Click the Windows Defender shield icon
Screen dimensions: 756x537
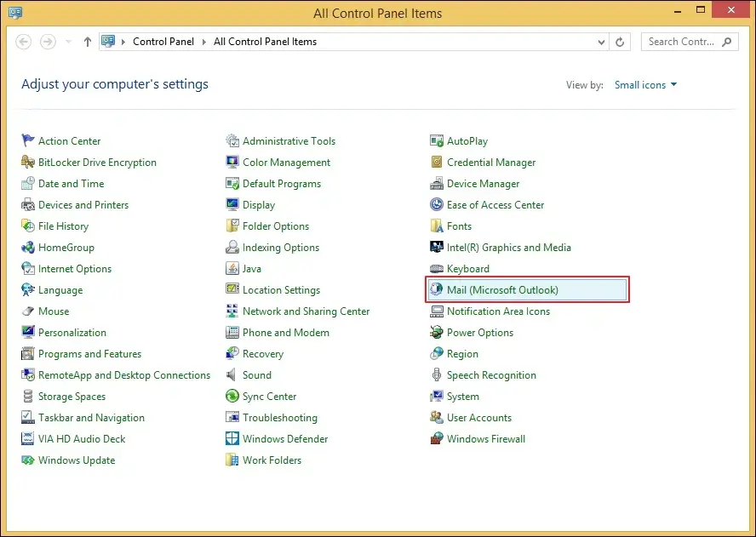[x=232, y=439]
